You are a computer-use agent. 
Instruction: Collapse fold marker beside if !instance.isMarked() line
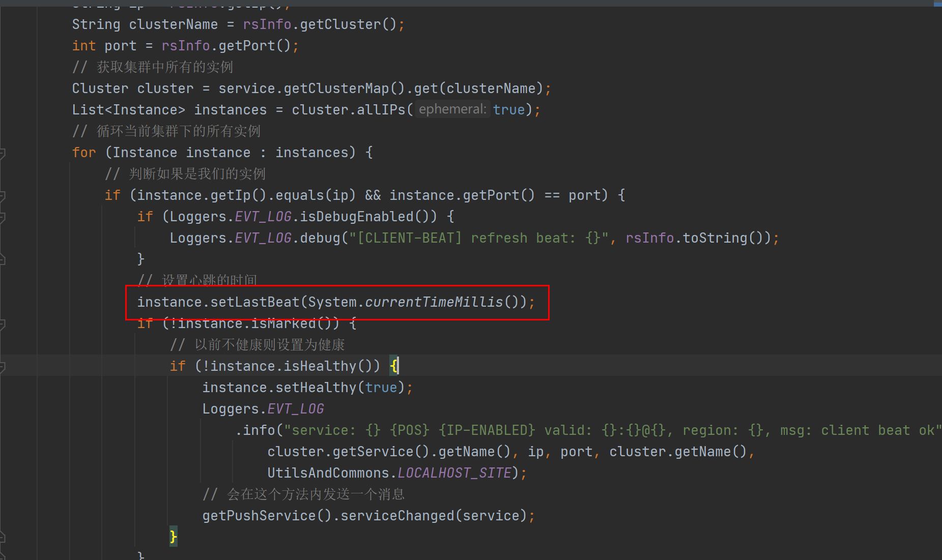[x=3, y=323]
